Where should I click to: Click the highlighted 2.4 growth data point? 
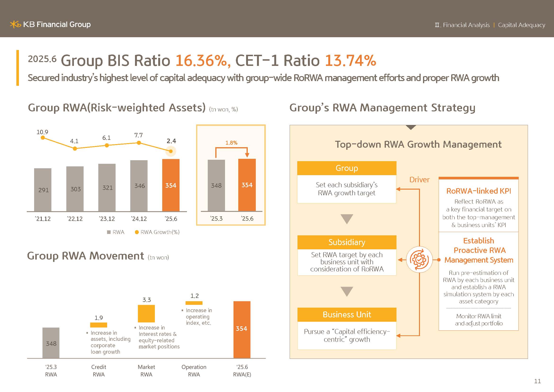[x=171, y=151]
